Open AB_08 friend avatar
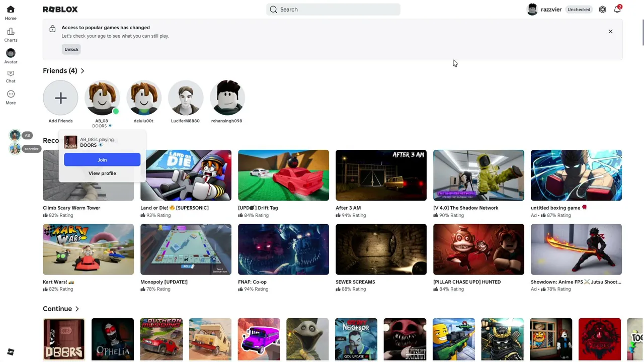The image size is (644, 362). (x=102, y=98)
